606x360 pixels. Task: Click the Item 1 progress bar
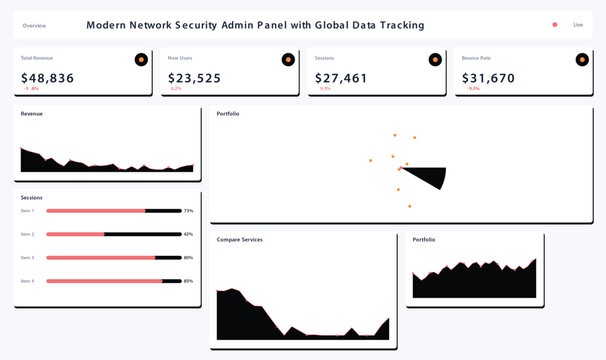[x=114, y=211]
